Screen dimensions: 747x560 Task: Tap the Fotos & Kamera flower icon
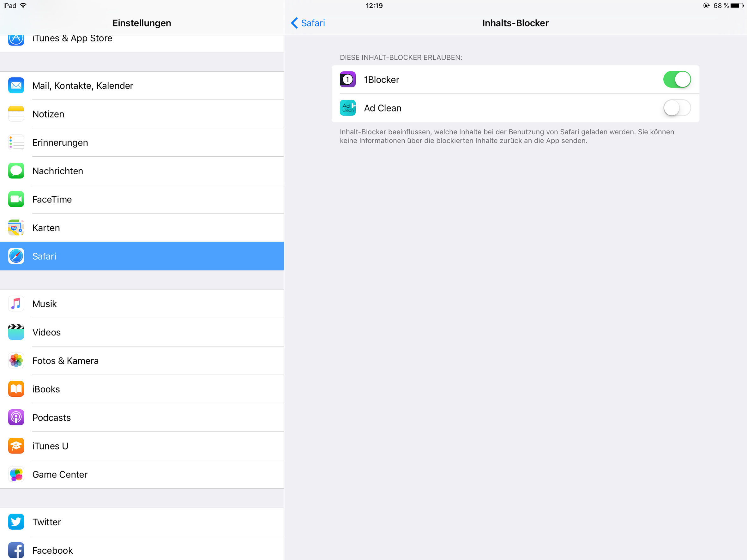tap(16, 361)
